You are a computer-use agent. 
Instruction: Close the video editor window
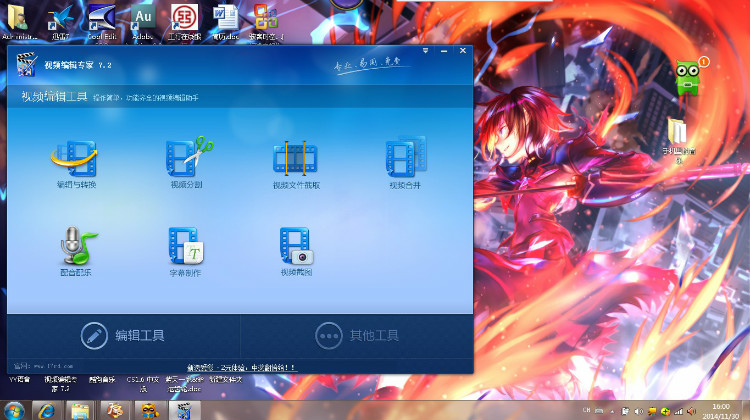[463, 50]
